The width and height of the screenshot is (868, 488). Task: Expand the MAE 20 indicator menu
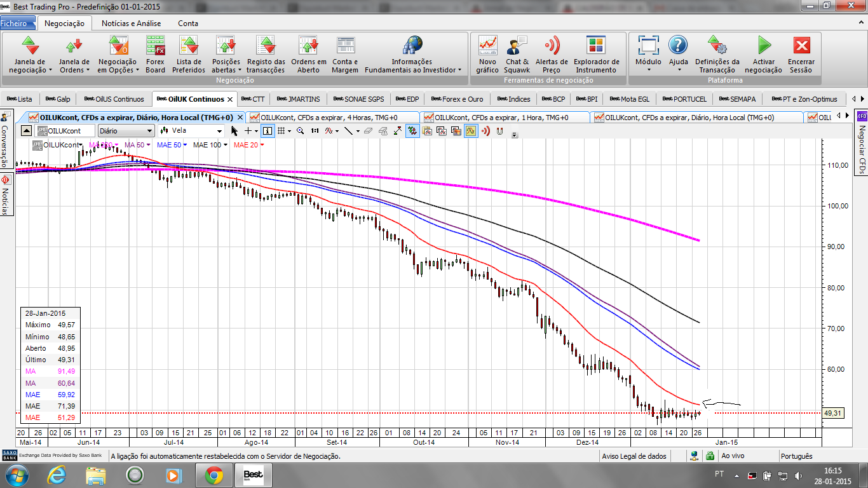(262, 146)
